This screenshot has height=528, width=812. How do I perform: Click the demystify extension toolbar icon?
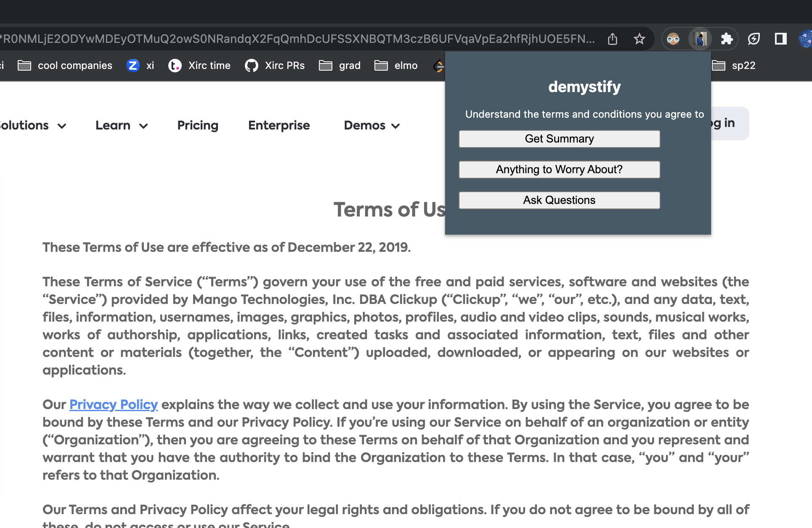(x=700, y=39)
